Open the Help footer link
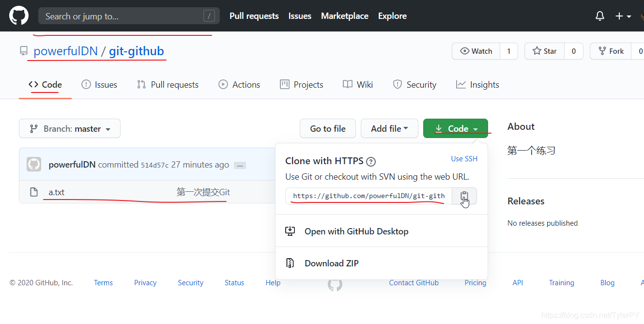This screenshot has height=324, width=644. tap(273, 283)
